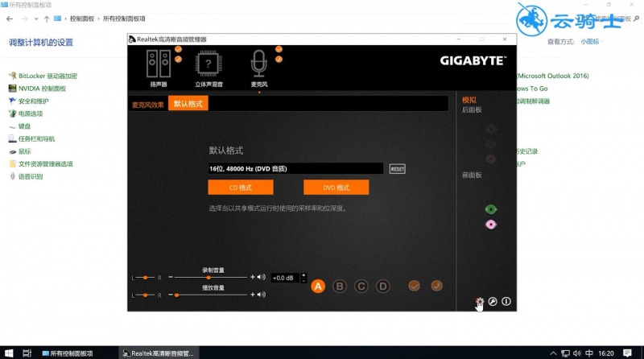Screen dimensions: 644x359
Task: Click the playback volume slider handle
Action: (176, 295)
